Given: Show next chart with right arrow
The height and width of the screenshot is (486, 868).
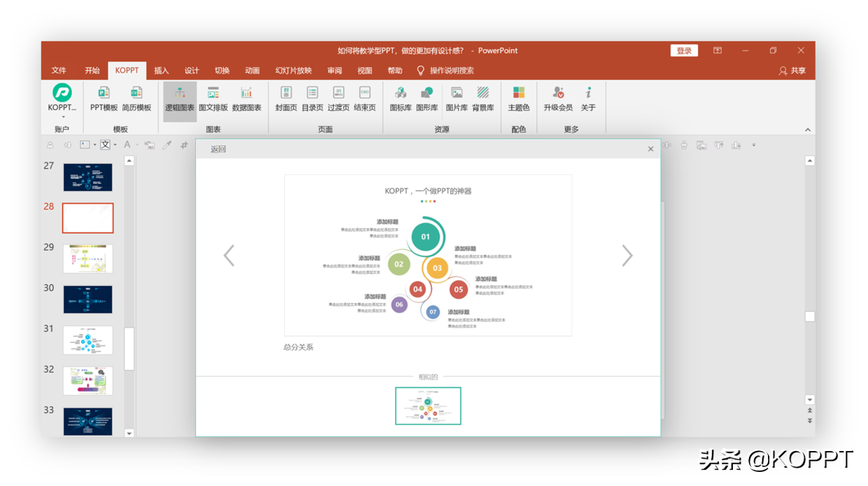Looking at the screenshot, I should pos(627,256).
